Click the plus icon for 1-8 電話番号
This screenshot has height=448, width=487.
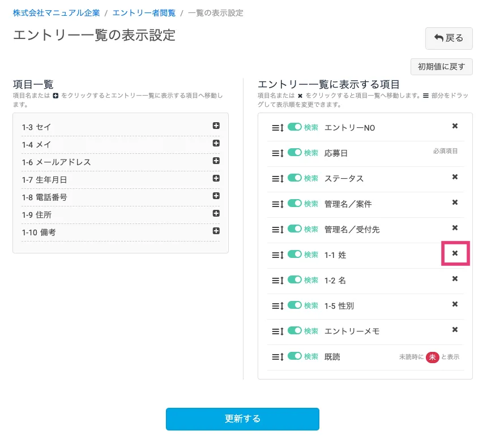pyautogui.click(x=216, y=196)
